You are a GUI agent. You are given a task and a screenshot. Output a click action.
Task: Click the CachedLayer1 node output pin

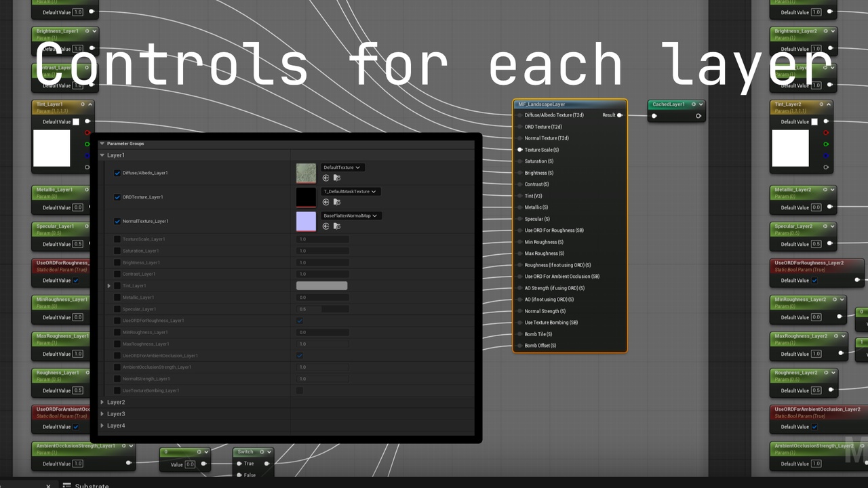(x=698, y=116)
